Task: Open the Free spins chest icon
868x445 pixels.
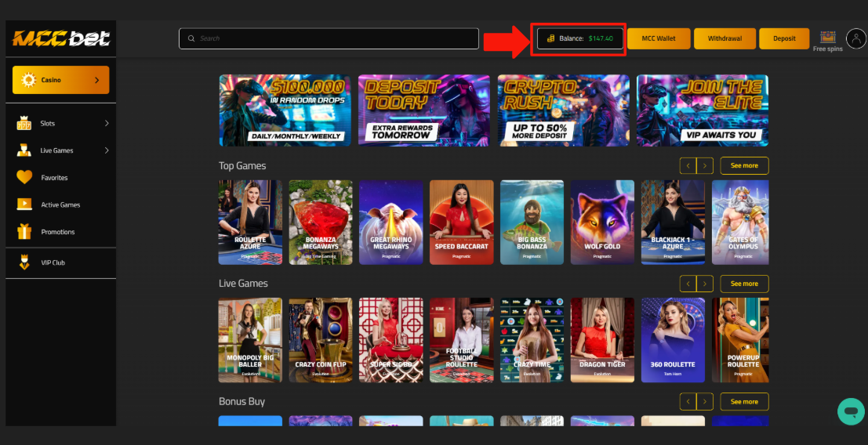Action: click(x=827, y=37)
